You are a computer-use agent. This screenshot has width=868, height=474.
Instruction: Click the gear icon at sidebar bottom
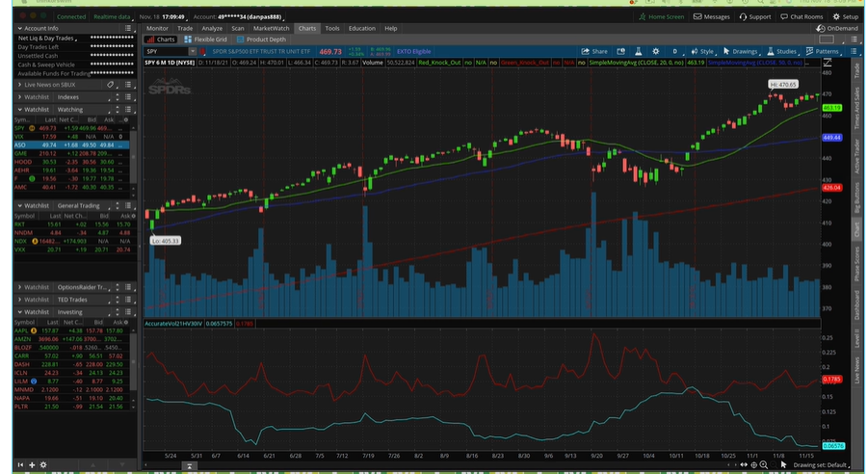pos(43,465)
